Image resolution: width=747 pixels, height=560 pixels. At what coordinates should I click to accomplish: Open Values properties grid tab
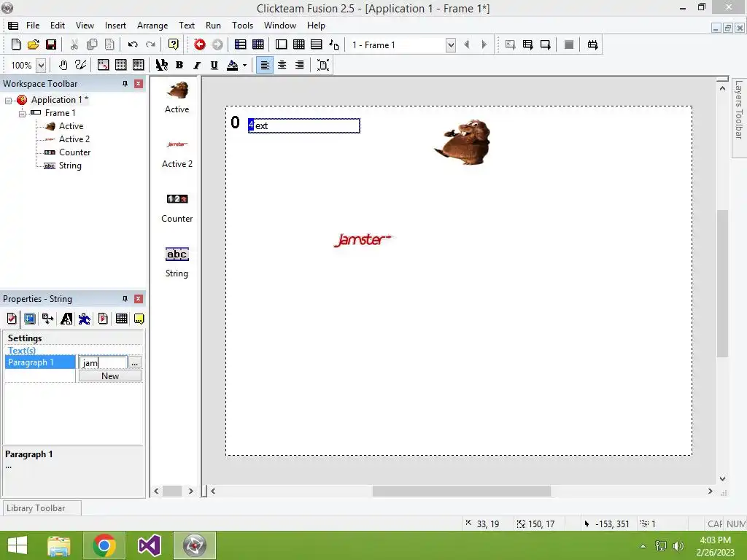tap(122, 319)
